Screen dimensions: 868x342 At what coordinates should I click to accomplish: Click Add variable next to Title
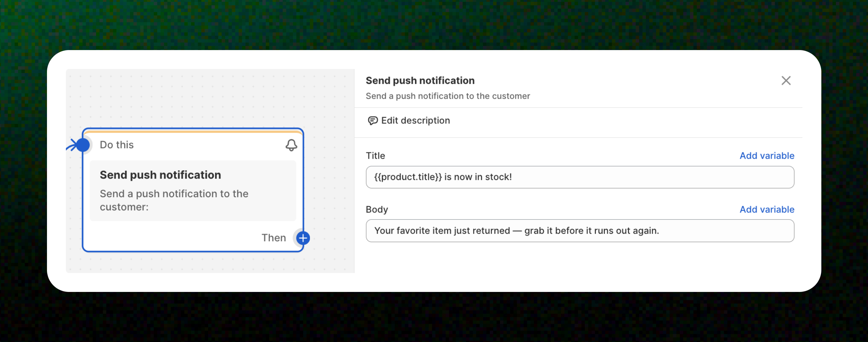pos(766,156)
